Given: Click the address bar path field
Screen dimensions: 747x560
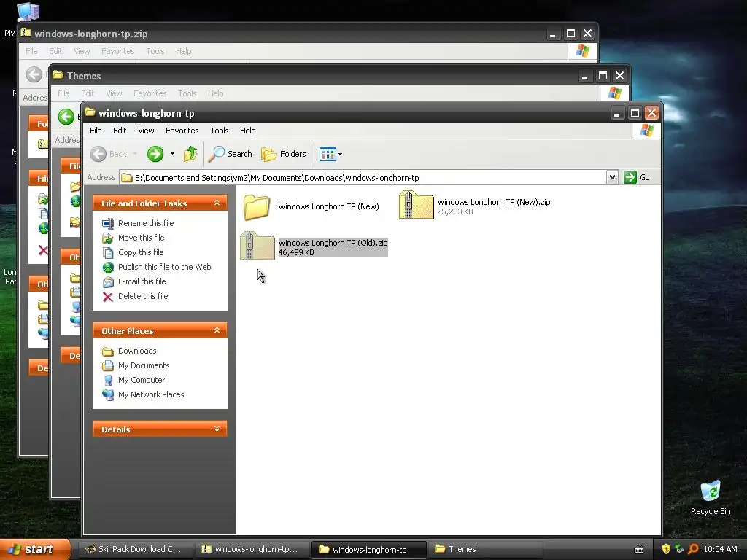Looking at the screenshot, I should pyautogui.click(x=362, y=178).
